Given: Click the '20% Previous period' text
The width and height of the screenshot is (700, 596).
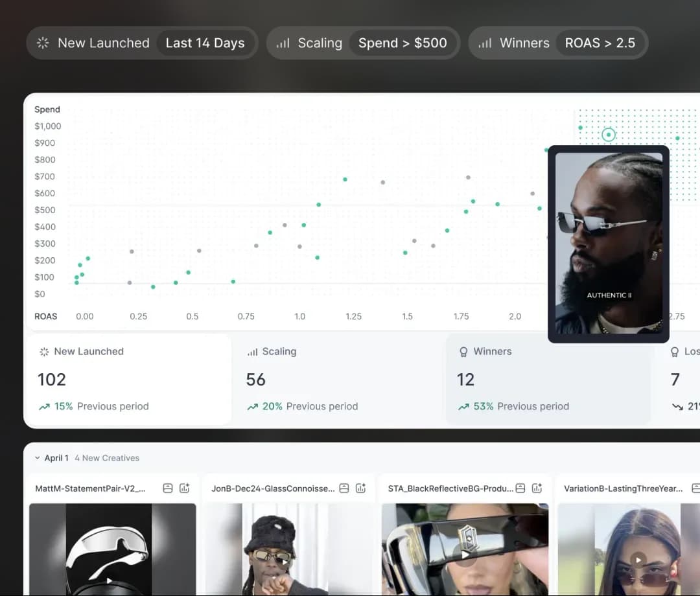Looking at the screenshot, I should pos(310,406).
